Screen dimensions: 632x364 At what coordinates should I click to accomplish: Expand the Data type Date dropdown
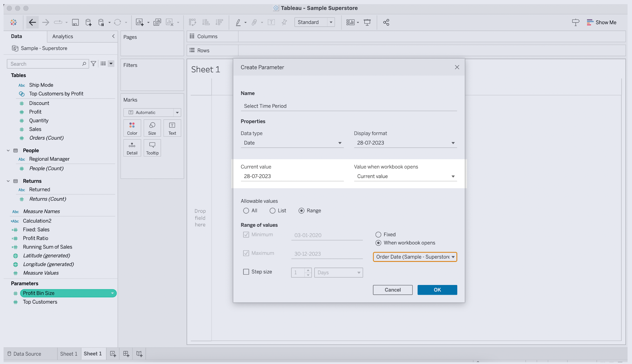[x=340, y=143]
